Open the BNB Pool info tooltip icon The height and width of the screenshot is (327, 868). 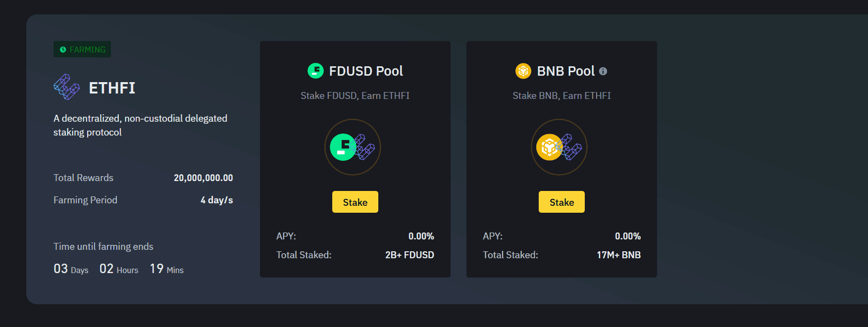point(603,71)
